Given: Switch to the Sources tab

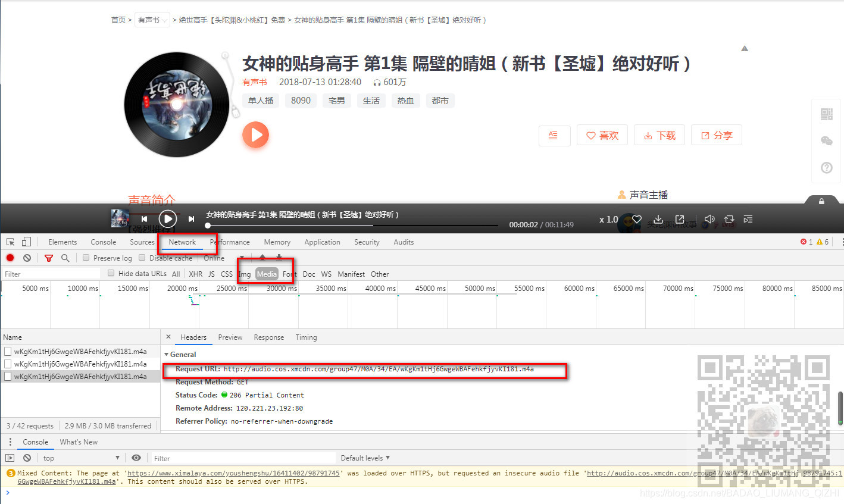Looking at the screenshot, I should 142,242.
